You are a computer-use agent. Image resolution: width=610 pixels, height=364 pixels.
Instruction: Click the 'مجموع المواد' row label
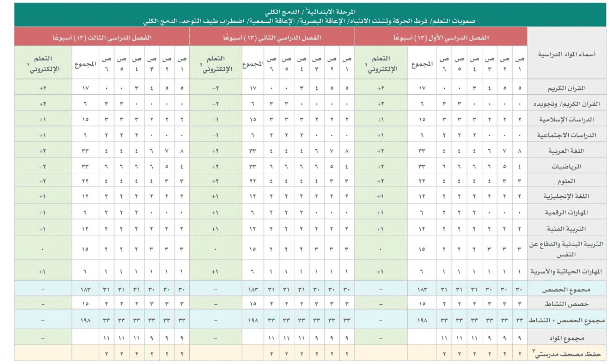coord(567,338)
